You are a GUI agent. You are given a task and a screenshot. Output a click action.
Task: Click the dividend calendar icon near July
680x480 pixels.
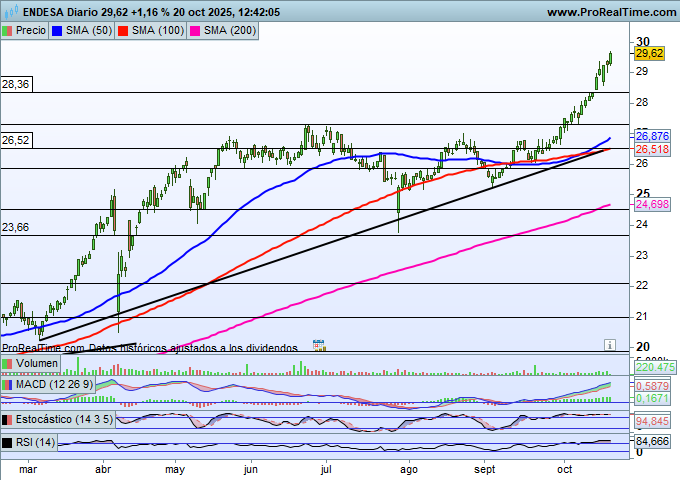(319, 345)
